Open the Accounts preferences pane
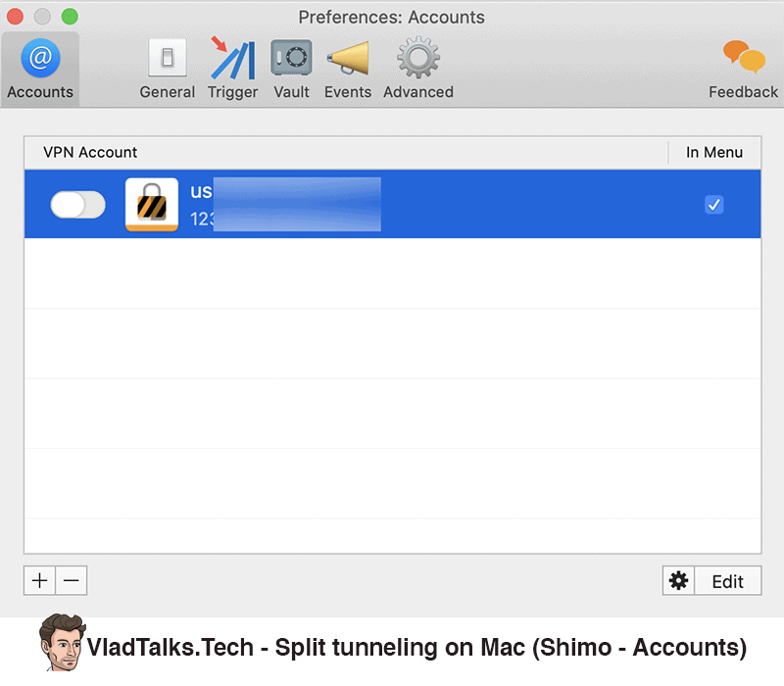784x686 pixels. point(40,69)
